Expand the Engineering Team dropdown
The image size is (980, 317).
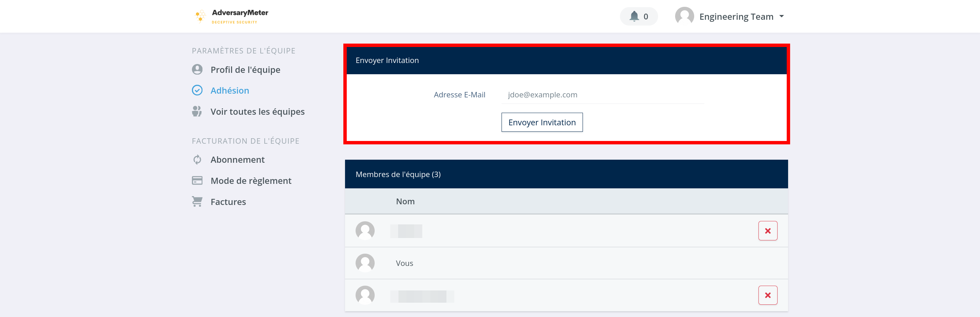[x=781, y=16]
